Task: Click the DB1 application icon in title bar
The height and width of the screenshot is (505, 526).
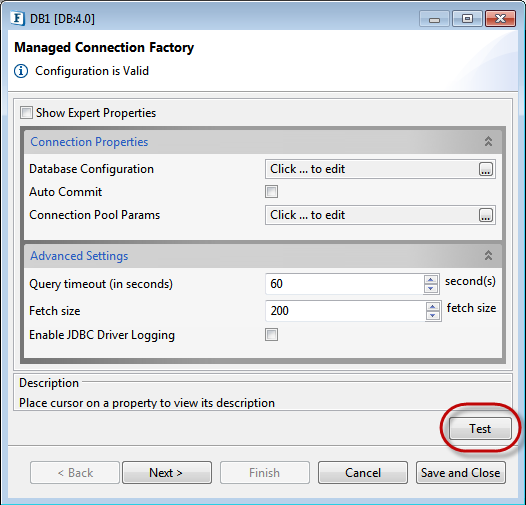Action: pos(17,18)
